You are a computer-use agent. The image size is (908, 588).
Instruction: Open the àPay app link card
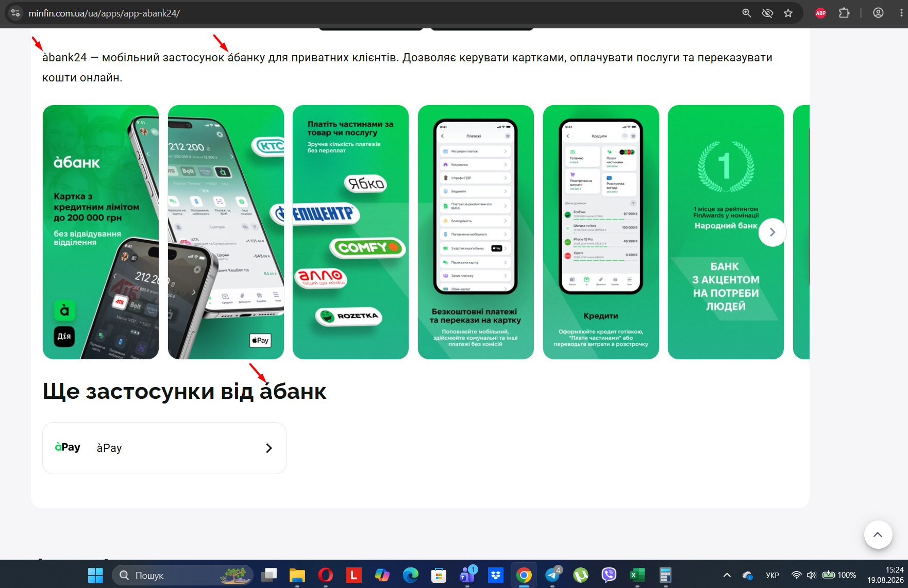point(164,448)
